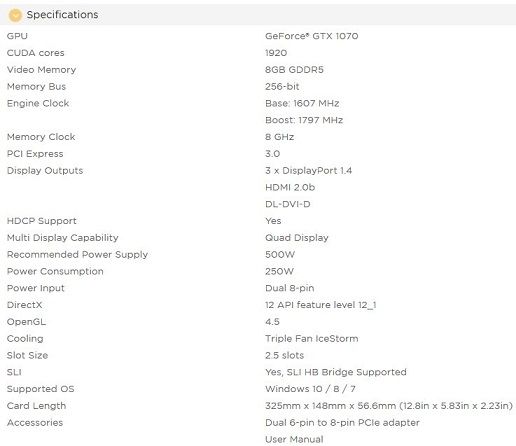The image size is (516, 446).
Task: Click the Triple Fan IceStorm cooling value
Action: [311, 338]
